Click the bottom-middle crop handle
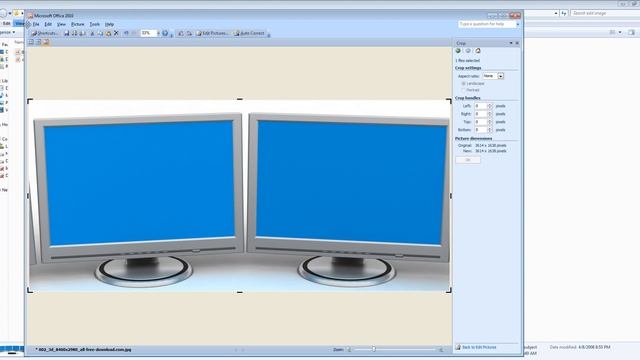 [x=240, y=292]
